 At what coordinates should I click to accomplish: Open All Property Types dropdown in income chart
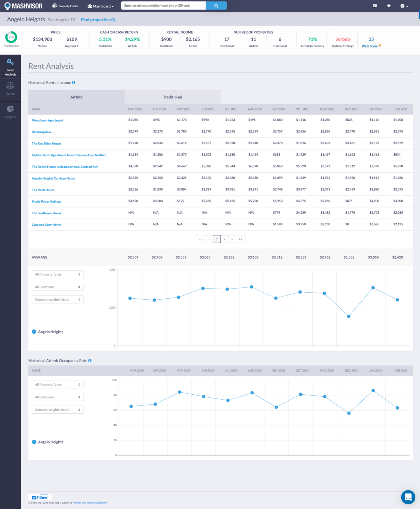point(58,274)
